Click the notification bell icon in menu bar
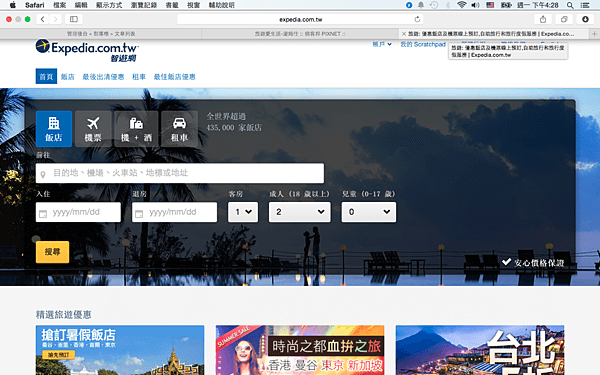This screenshot has width=600, height=375. point(421,5)
